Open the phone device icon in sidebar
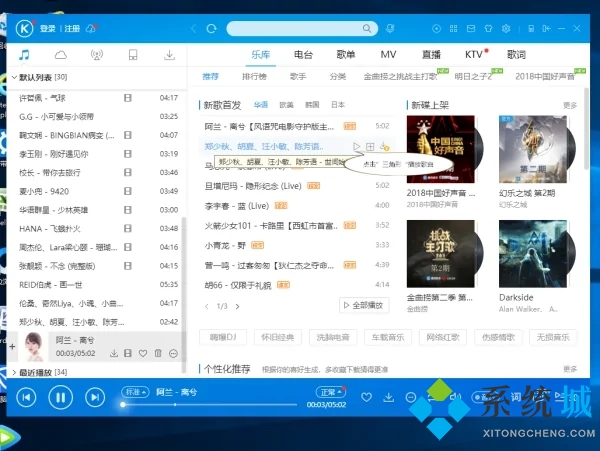This screenshot has height=451, width=600. tap(133, 54)
